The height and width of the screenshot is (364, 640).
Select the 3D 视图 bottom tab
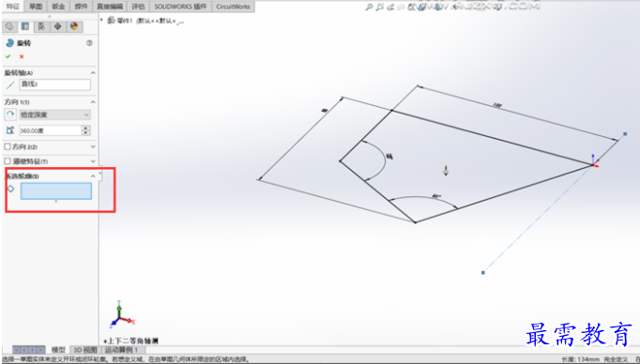point(84,350)
